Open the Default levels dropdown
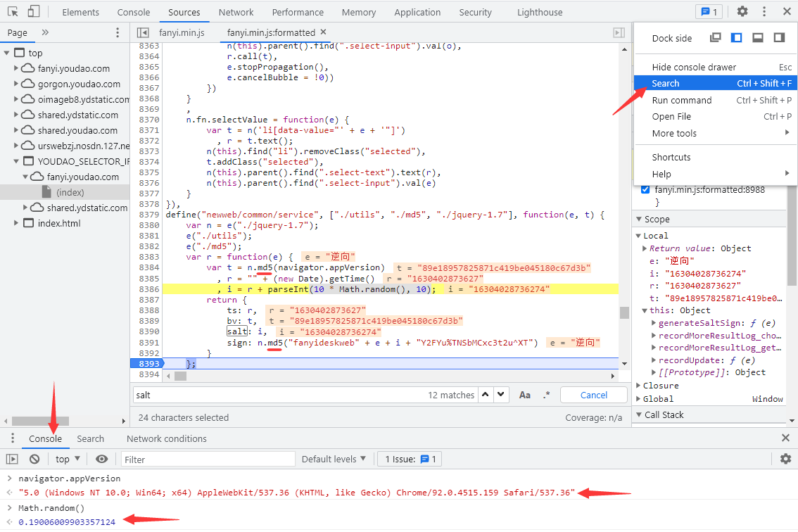The height and width of the screenshot is (532, 798). [x=334, y=459]
